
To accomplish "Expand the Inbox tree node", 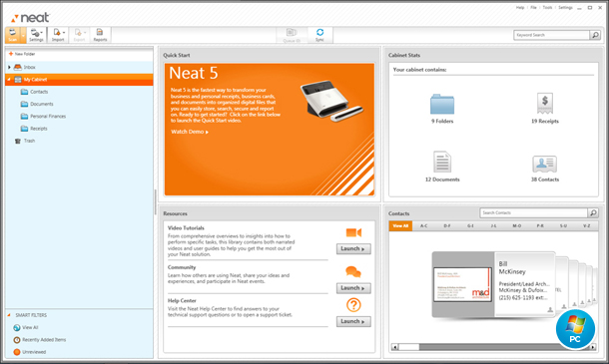I will (x=9, y=67).
